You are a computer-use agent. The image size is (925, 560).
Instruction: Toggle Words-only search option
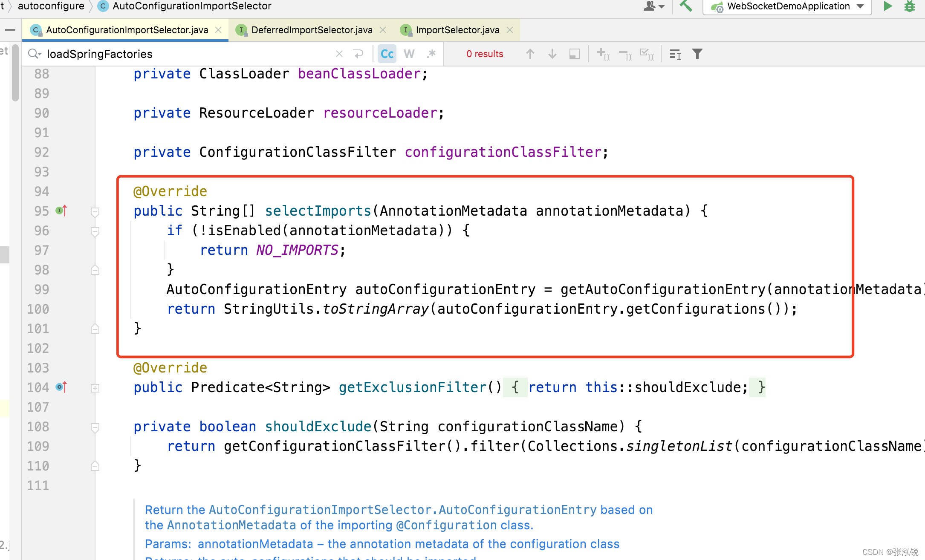[409, 54]
